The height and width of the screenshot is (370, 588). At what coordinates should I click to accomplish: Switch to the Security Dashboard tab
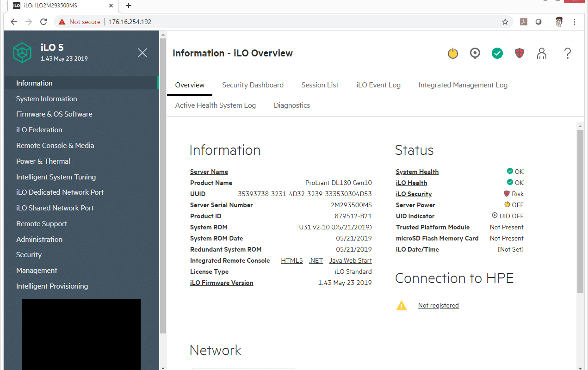(253, 85)
